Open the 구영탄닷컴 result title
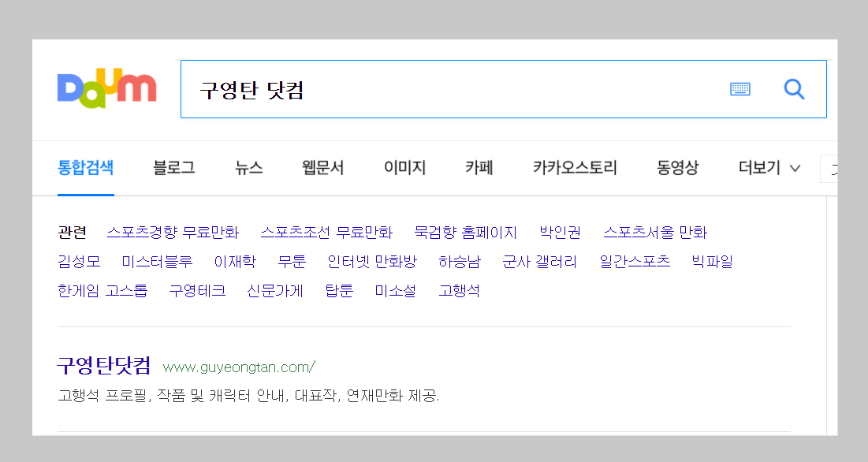Image resolution: width=868 pixels, height=462 pixels. 104,366
